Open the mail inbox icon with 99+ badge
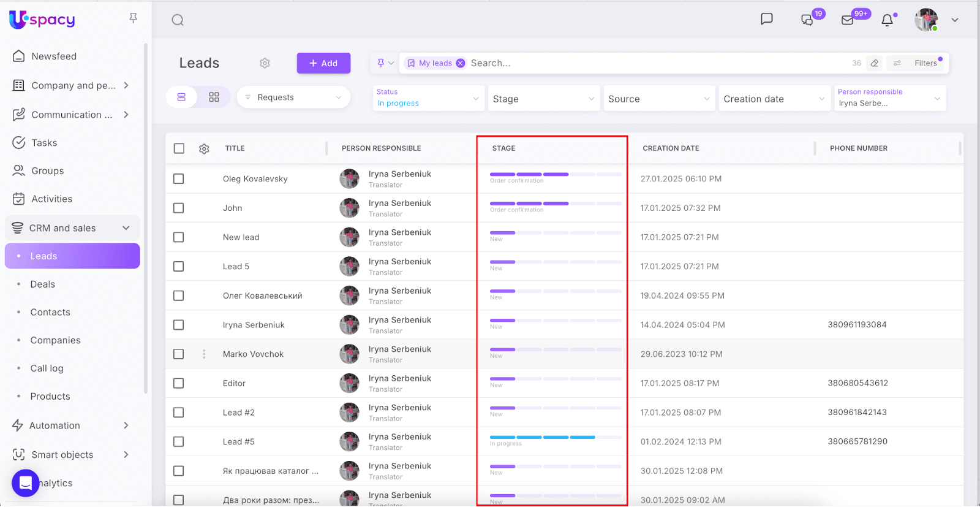 848,20
